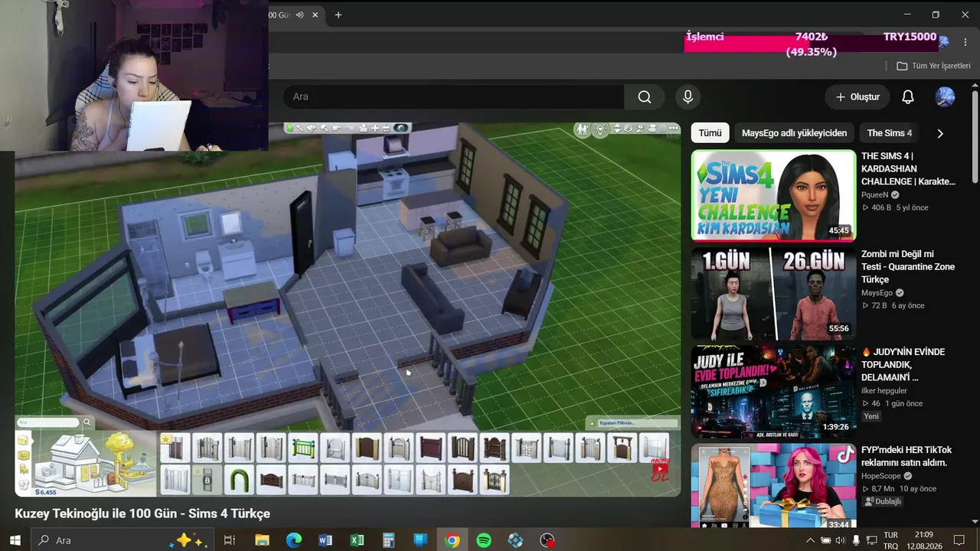The height and width of the screenshot is (551, 980).
Task: Select the MaysEgo adlı yükleyiciden chip
Action: point(794,133)
